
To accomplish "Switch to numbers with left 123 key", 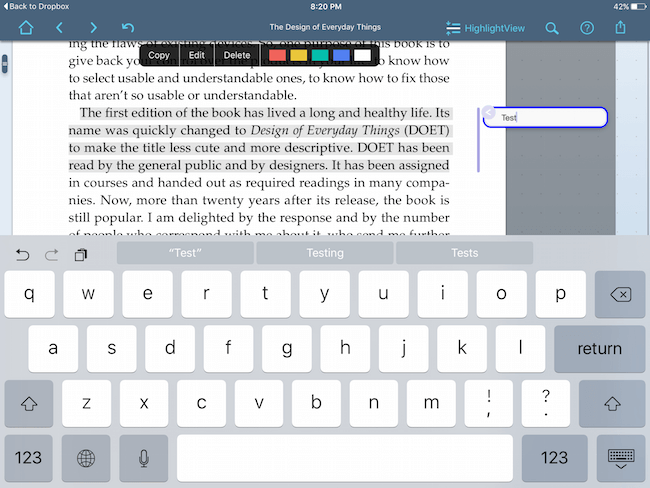I will (28, 458).
